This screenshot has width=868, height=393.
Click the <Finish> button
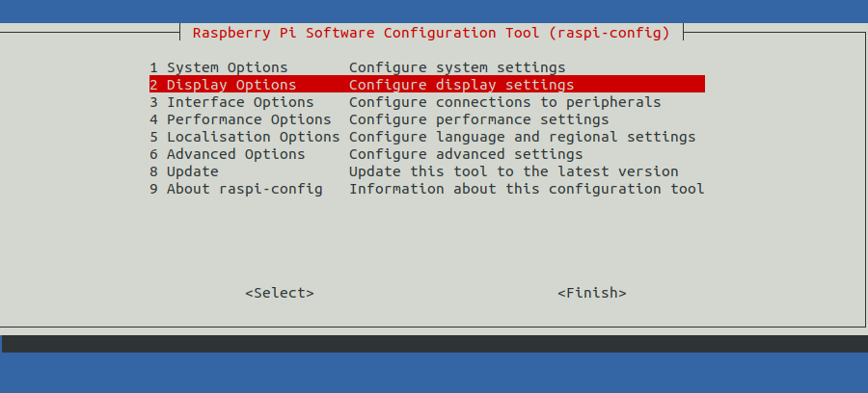coord(592,293)
